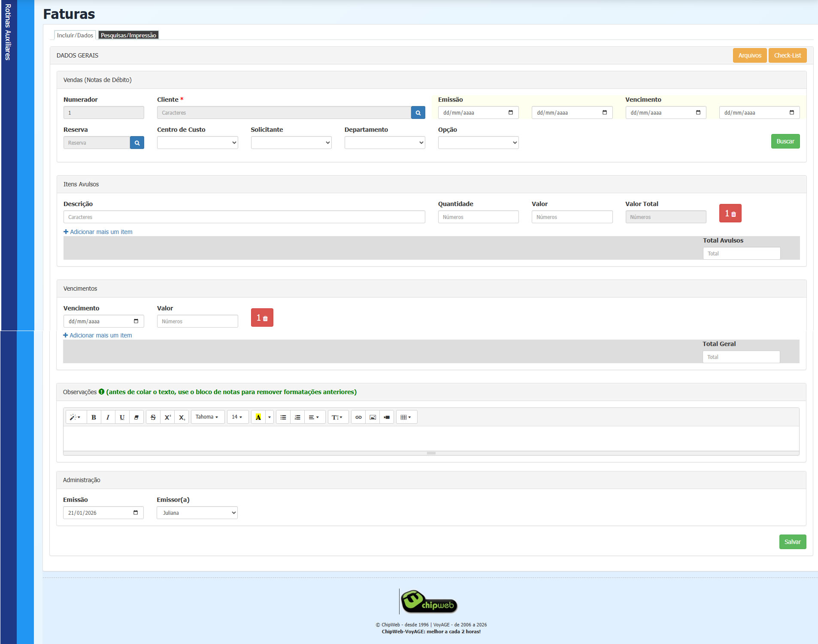Insert a link using the toolbar

358,417
